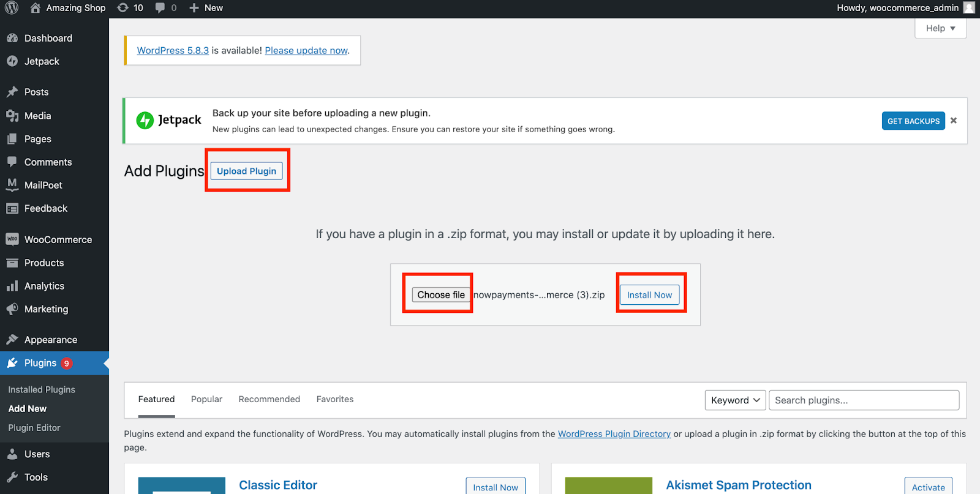Click the Classic Editor plugin thumbnail
This screenshot has width=980, height=494.
point(182,485)
